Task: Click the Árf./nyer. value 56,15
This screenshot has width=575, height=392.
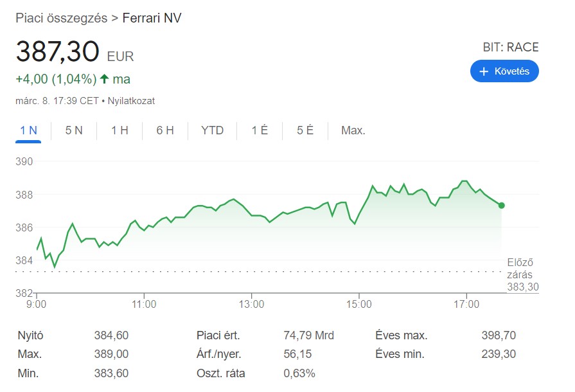Action: click(x=297, y=354)
